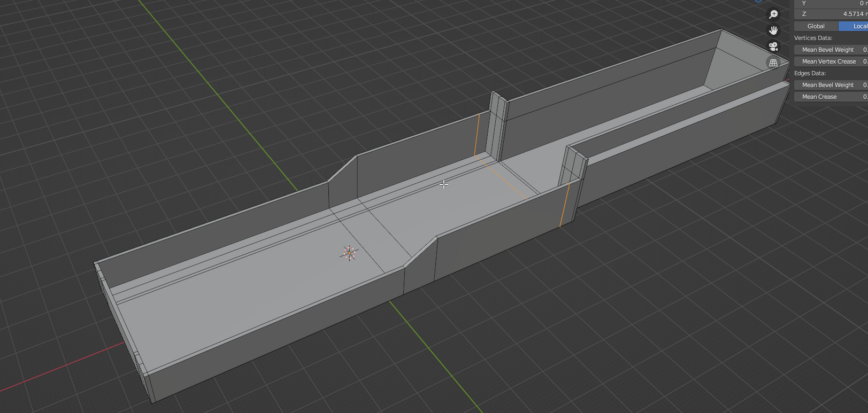Viewport: 868px width, 413px height.
Task: Select Local transform orientation
Action: click(x=854, y=26)
